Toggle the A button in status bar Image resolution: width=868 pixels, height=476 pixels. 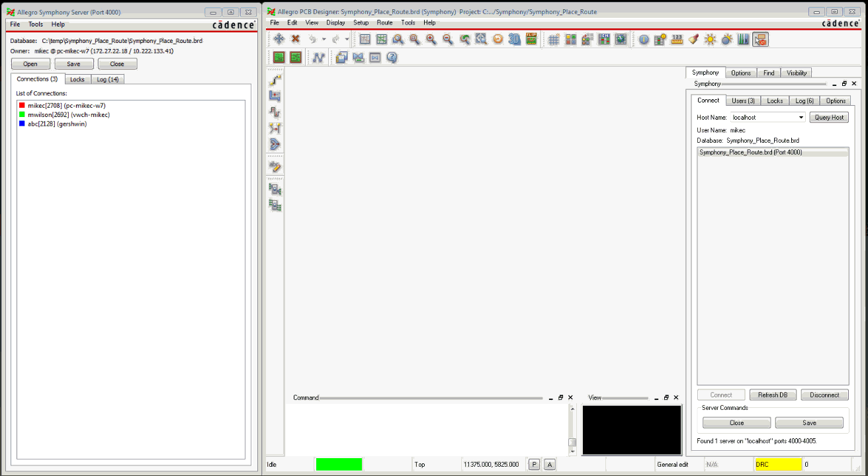549,465
